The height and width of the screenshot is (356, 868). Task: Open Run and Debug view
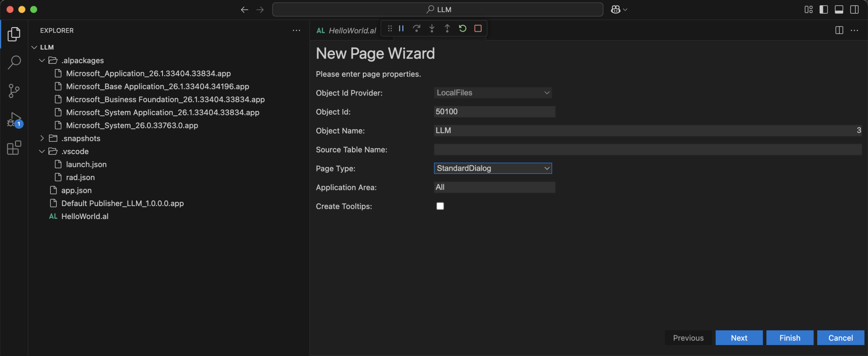14,120
